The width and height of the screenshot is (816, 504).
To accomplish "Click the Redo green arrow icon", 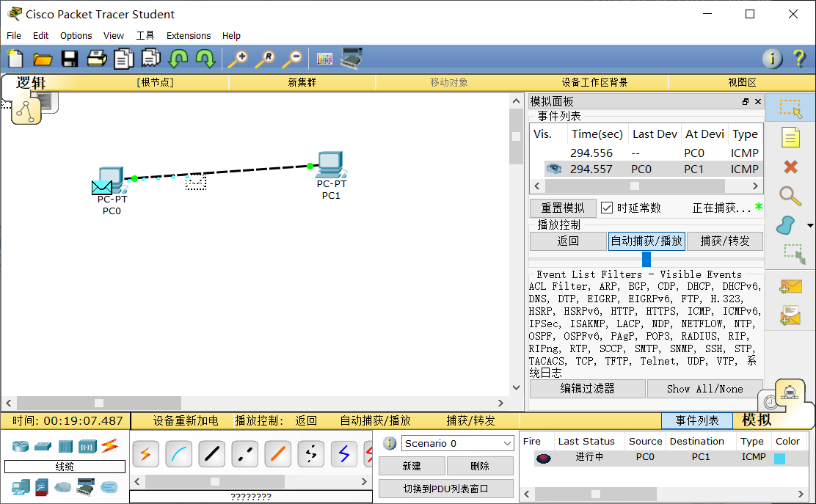I will [x=205, y=58].
